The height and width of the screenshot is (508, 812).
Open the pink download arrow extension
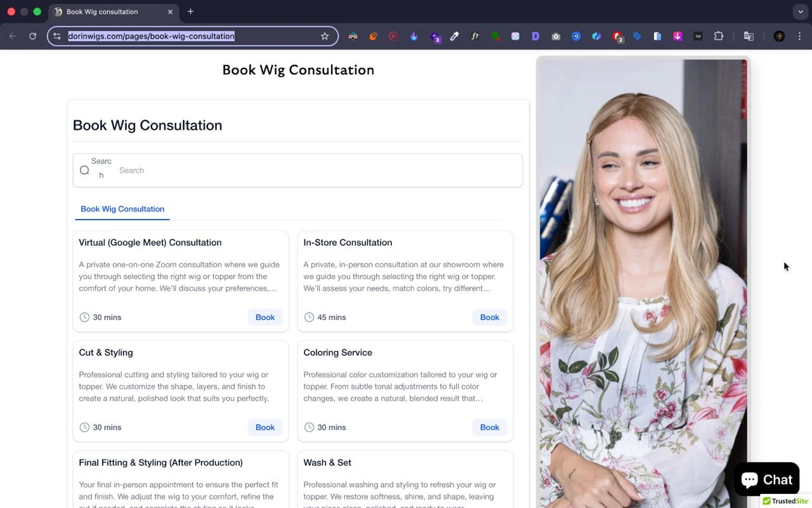click(x=678, y=36)
